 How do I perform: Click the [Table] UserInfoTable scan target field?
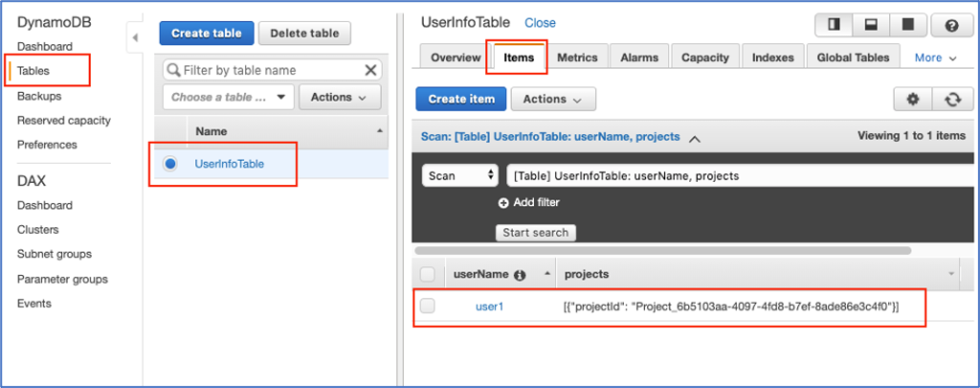738,176
